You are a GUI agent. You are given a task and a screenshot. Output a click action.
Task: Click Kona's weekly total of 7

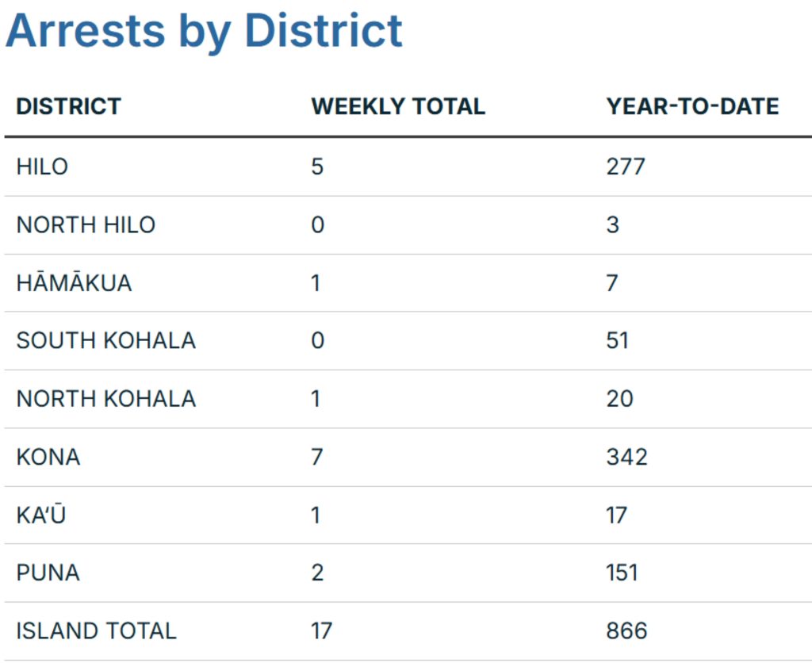[x=317, y=457]
